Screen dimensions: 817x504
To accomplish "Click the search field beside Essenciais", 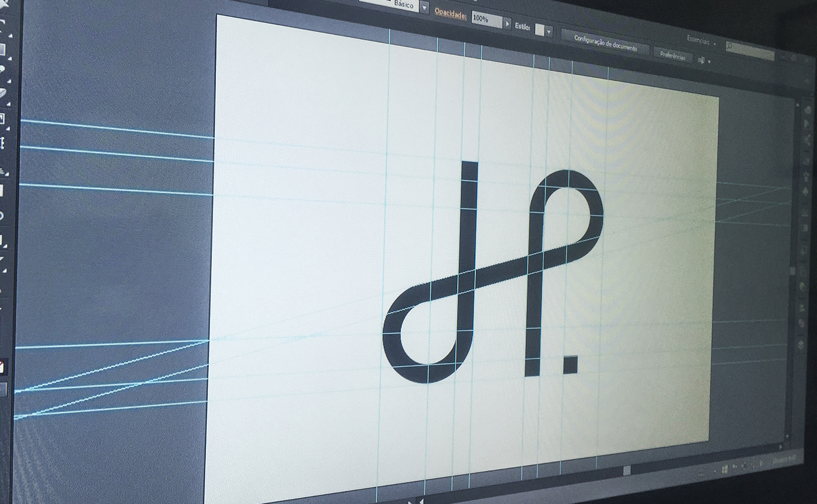I will point(750,50).
